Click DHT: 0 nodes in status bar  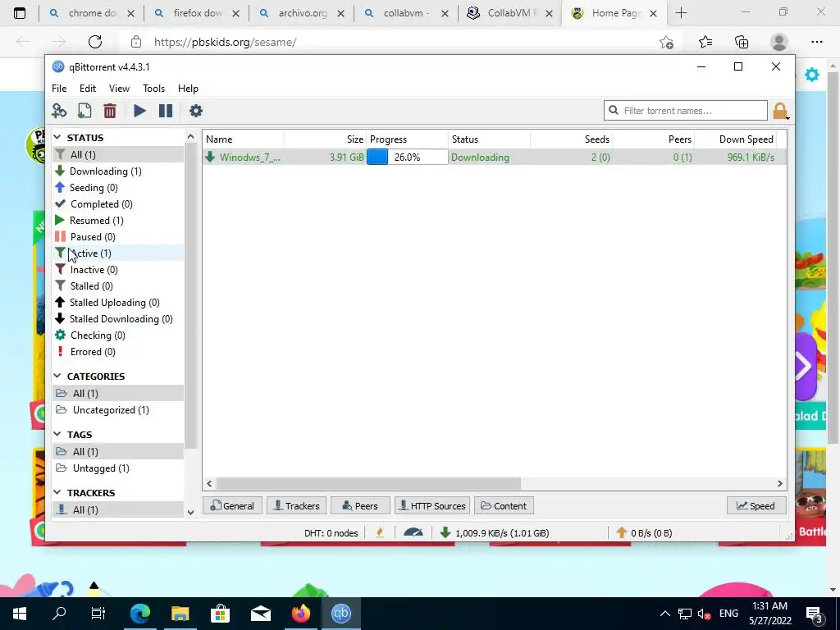[331, 533]
